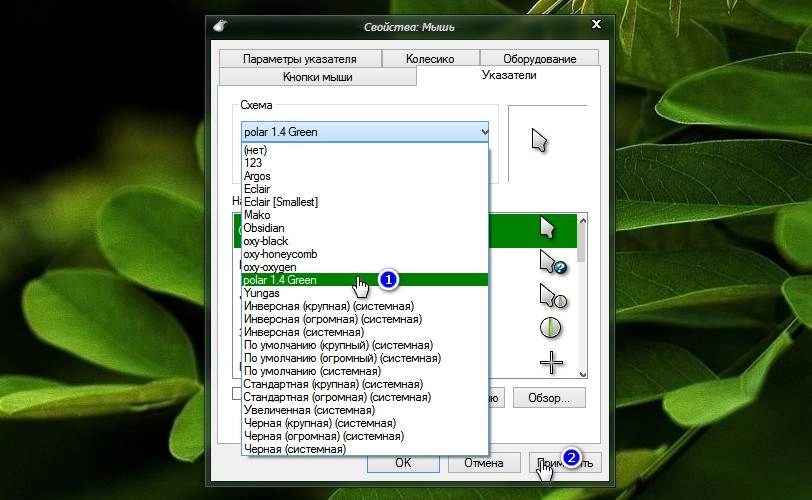Open the Параметры указателя tab
The height and width of the screenshot is (500, 812).
pyautogui.click(x=300, y=58)
